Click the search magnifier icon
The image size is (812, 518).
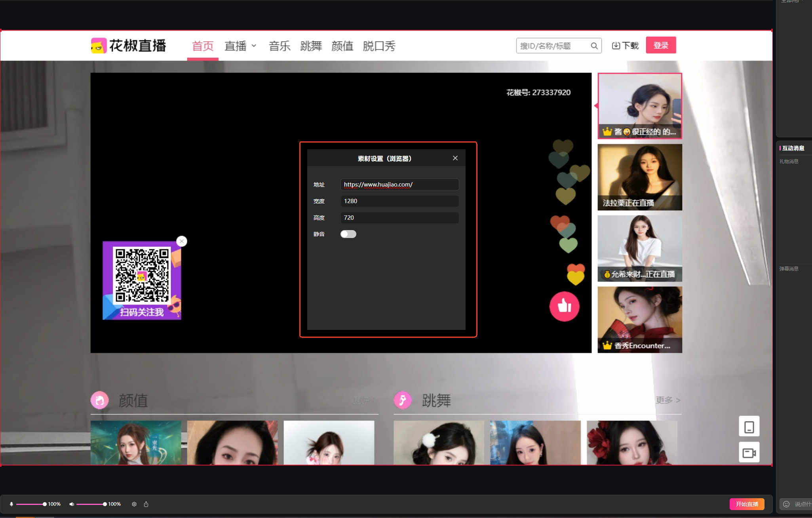[x=594, y=46]
